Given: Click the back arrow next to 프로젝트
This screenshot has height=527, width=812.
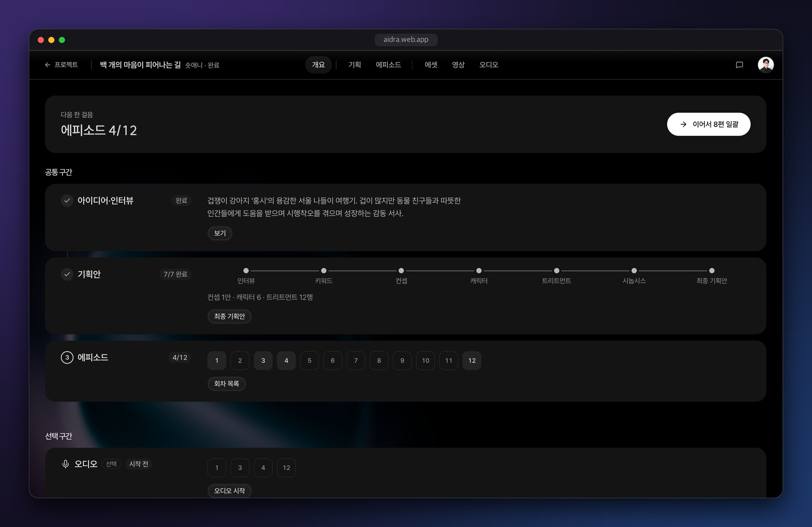Looking at the screenshot, I should pyautogui.click(x=48, y=65).
